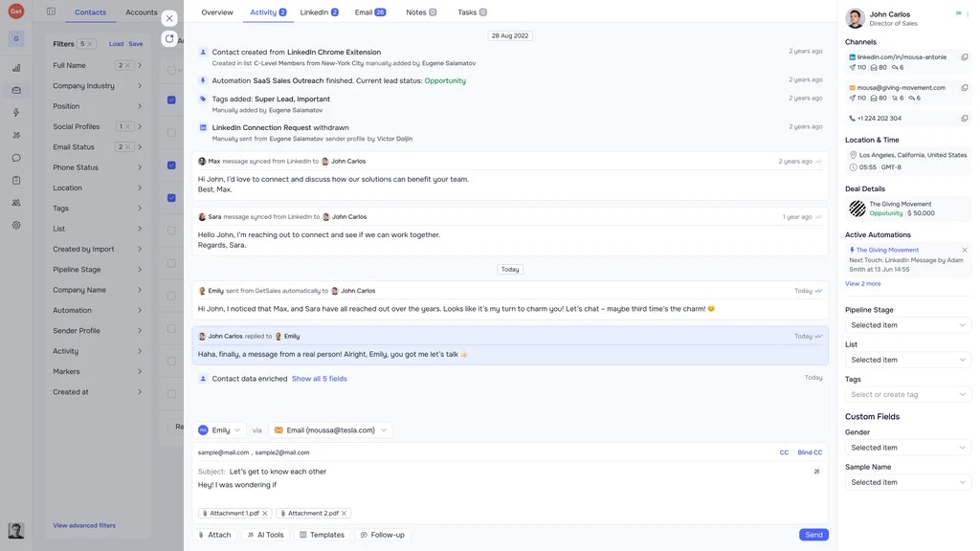The image size is (980, 551).
Task: Click the red Get logo
Action: click(x=16, y=11)
